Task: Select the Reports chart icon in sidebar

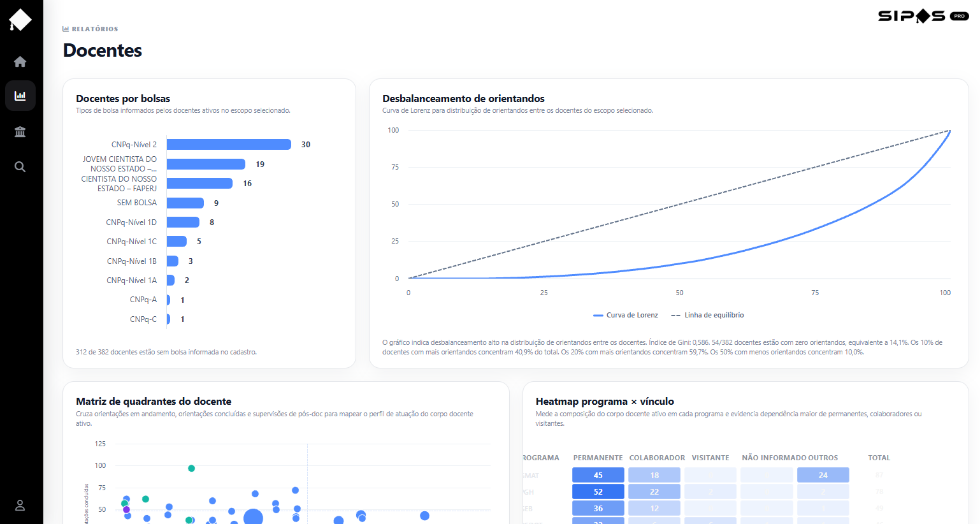Action: (x=20, y=96)
